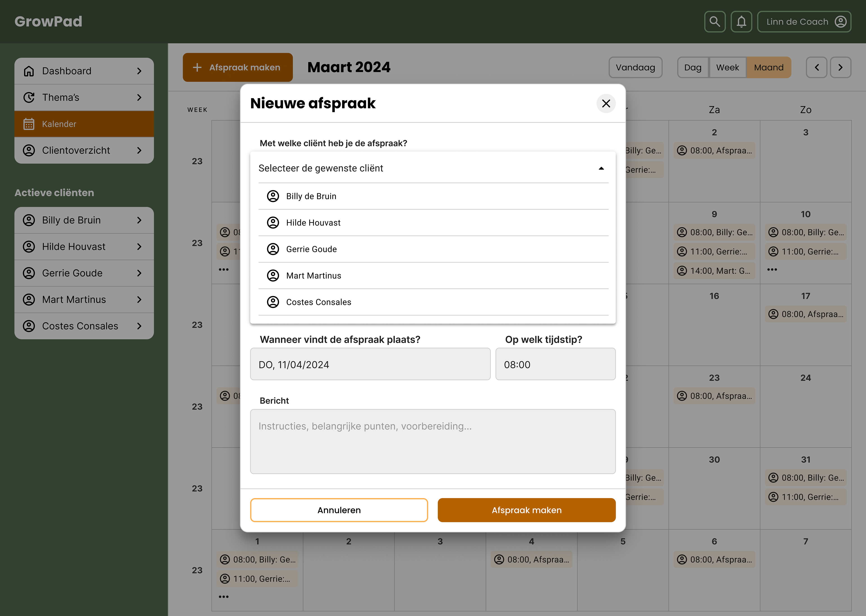Open 11:00 Gerrie event on Sunday 31
The width and height of the screenshot is (866, 616).
(x=806, y=497)
